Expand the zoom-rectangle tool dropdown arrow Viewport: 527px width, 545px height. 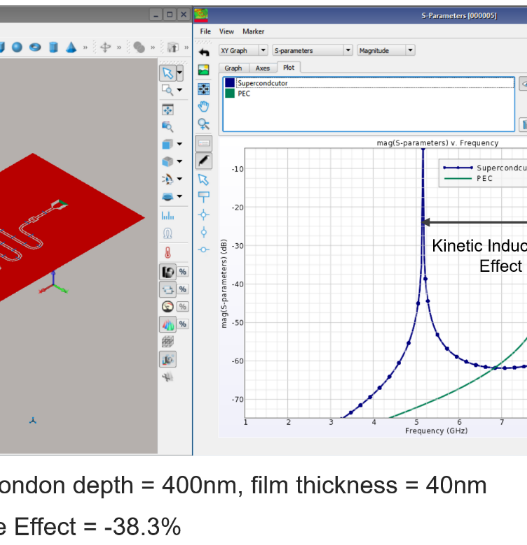coord(180,90)
